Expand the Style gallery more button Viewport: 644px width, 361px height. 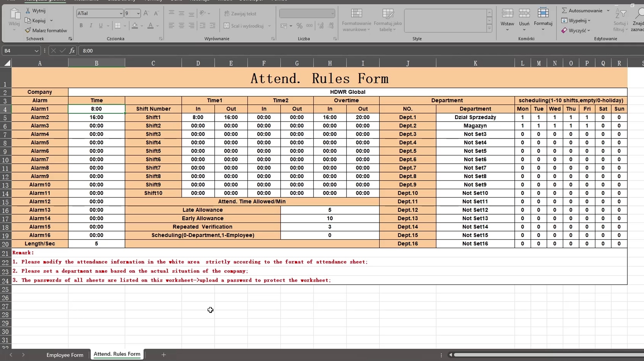pos(489,29)
